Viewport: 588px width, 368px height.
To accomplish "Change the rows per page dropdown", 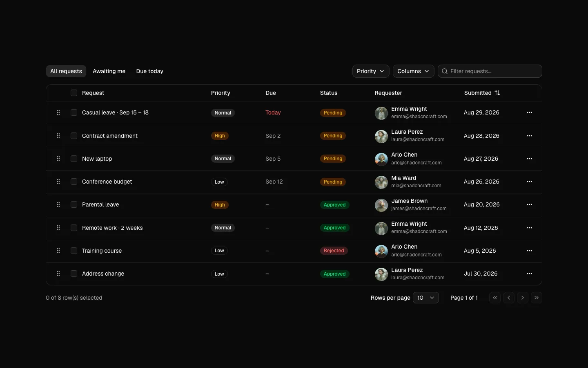I will tap(426, 298).
